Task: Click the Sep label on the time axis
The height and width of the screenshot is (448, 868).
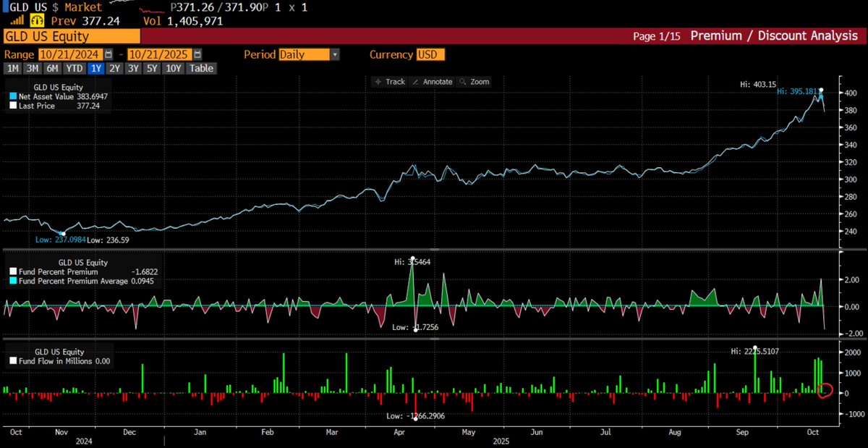Action: click(744, 432)
